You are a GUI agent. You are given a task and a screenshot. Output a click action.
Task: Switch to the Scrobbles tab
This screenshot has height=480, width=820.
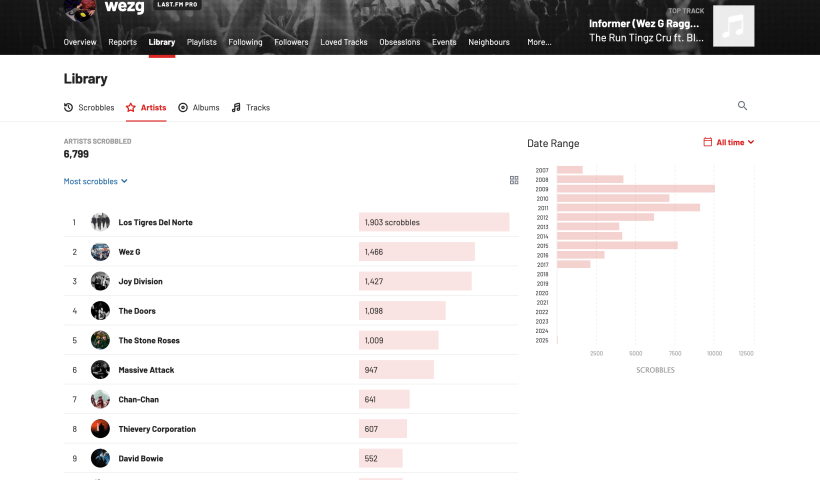click(x=89, y=107)
